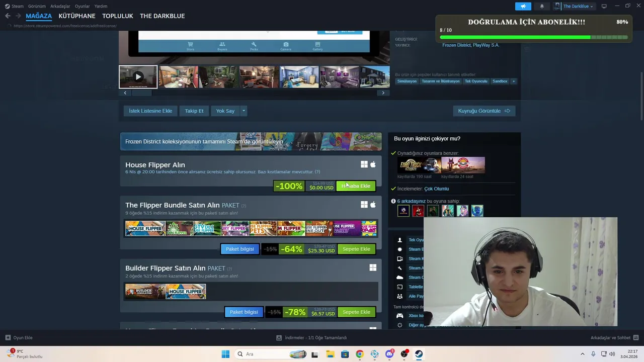Click Hesaba Ekle for House Flipper
The width and height of the screenshot is (644, 362).
(x=356, y=186)
